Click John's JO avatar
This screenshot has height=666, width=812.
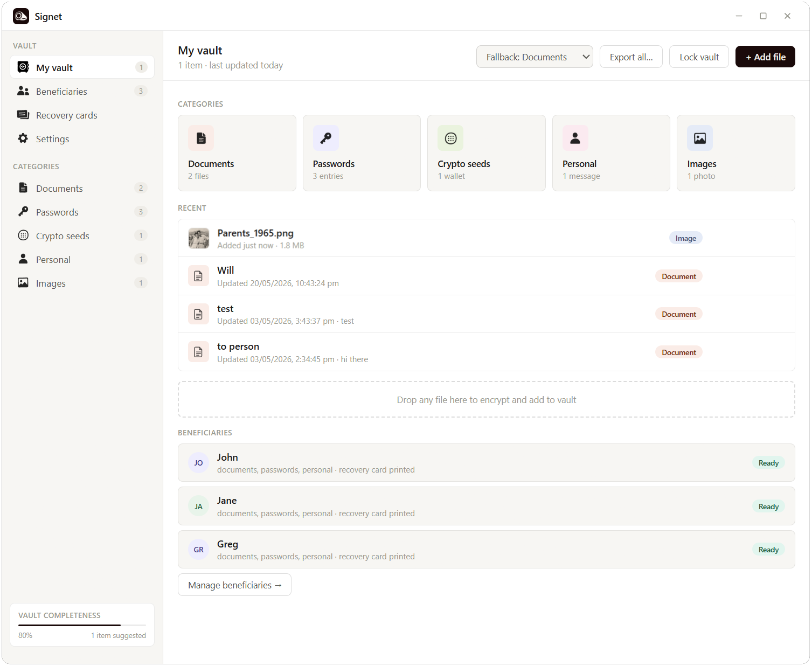tap(198, 463)
